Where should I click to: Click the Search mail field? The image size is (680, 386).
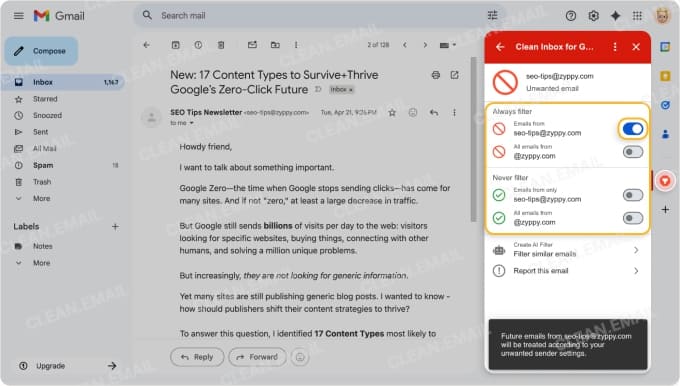321,16
